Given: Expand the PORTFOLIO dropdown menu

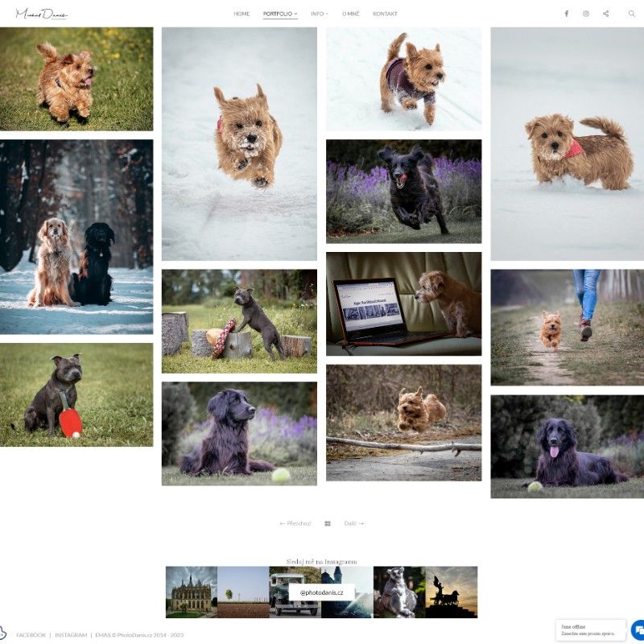Looking at the screenshot, I should (277, 13).
